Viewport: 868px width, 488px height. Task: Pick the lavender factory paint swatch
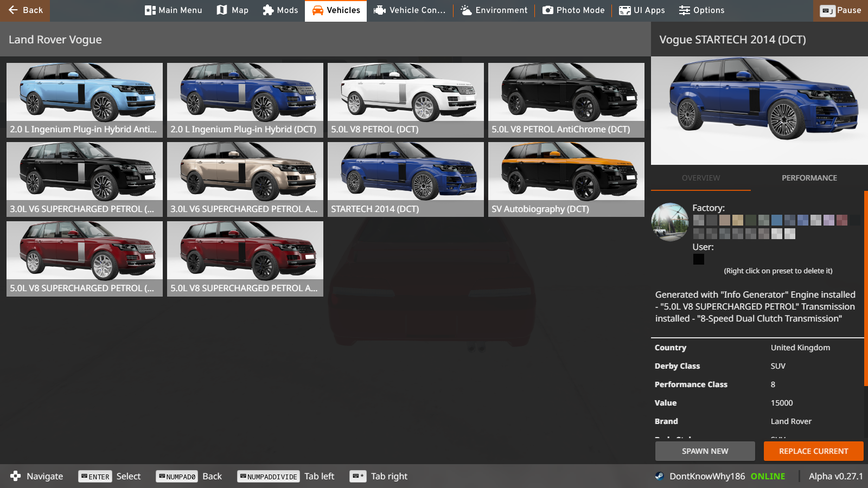[x=829, y=220]
